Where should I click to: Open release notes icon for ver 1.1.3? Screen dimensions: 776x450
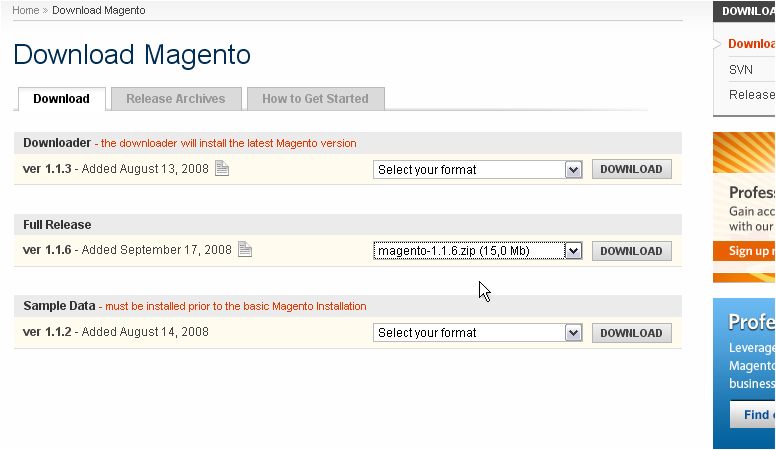(x=222, y=169)
